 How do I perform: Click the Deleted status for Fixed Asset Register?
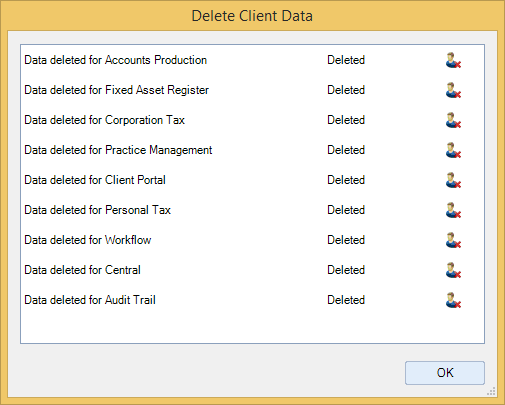pyautogui.click(x=346, y=90)
